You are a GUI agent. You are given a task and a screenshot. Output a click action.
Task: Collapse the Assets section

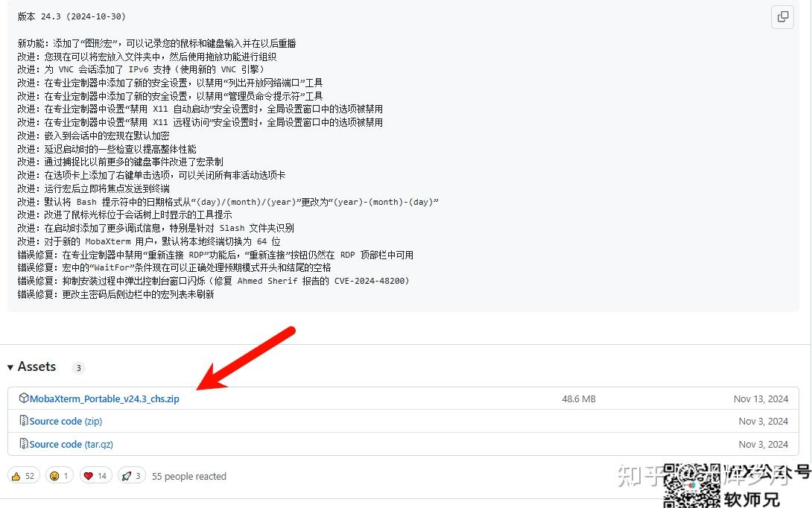31,366
